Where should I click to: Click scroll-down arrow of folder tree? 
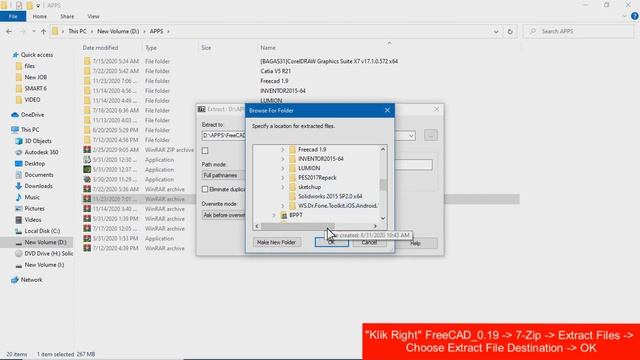click(x=383, y=218)
